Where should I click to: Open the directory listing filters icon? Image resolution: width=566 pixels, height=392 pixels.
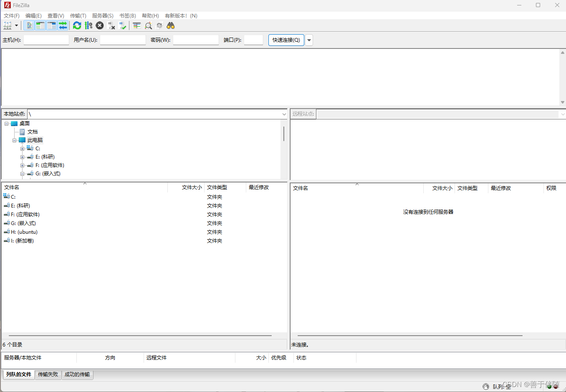(x=136, y=25)
